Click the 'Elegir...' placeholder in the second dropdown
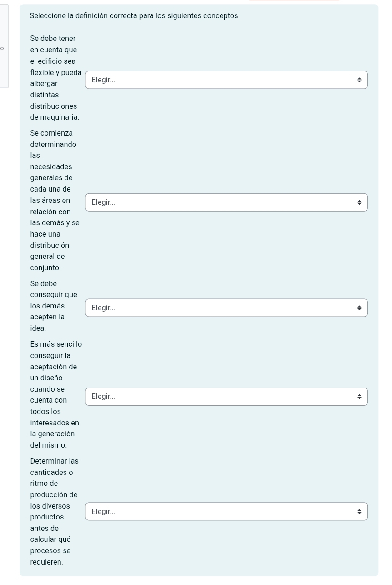Viewport: 392px width, 585px height. (x=104, y=202)
